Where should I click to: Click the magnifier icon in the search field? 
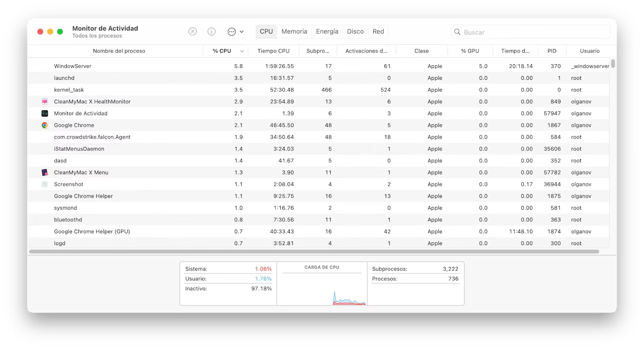[x=457, y=32]
